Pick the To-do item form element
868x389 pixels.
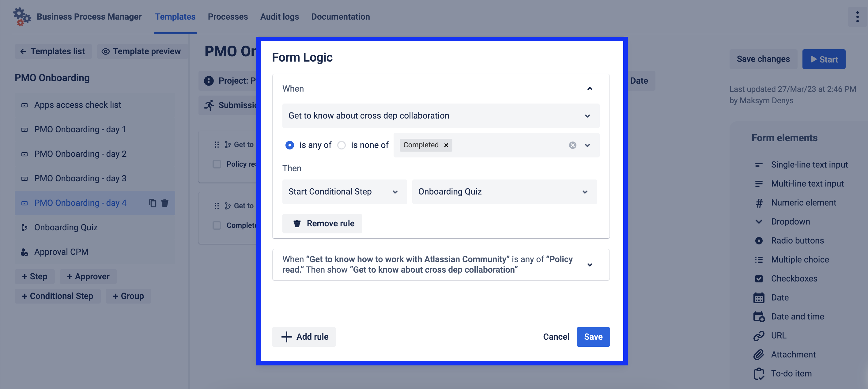[791, 373]
